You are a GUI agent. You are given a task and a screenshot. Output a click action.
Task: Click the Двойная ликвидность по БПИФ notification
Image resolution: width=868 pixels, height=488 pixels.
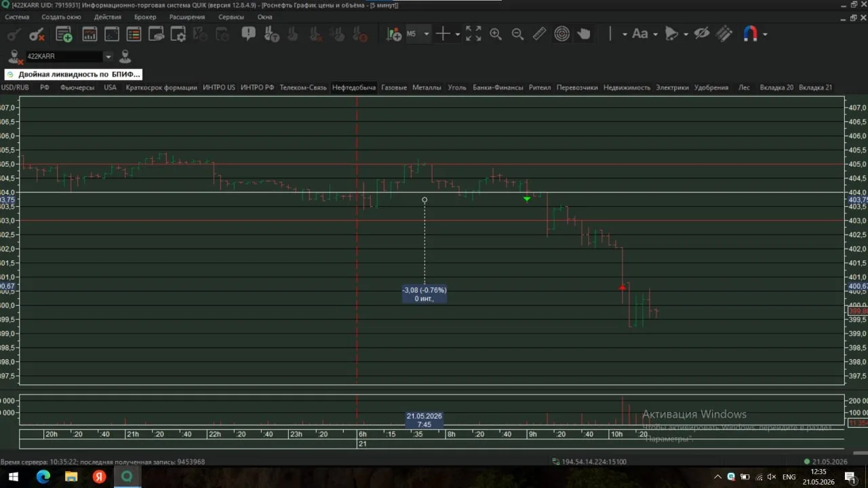click(73, 75)
